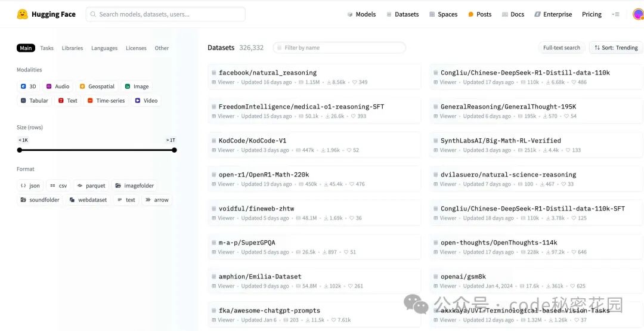Image resolution: width=644 pixels, height=331 pixels.
Task: Open fka/awesome-chatgpt-prompts dataset
Action: (314, 315)
